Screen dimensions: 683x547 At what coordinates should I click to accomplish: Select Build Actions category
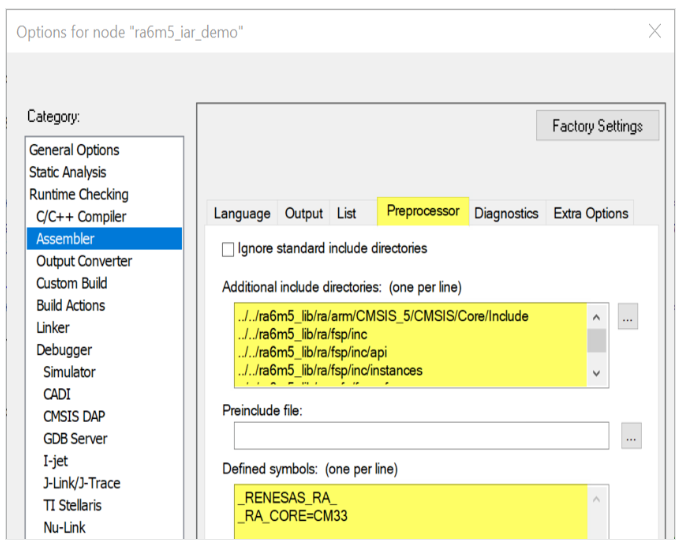(x=71, y=306)
